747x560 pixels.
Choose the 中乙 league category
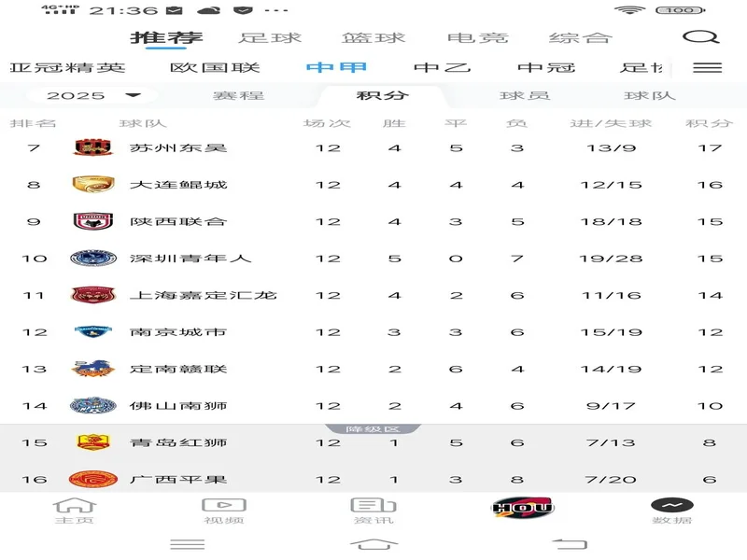click(440, 67)
